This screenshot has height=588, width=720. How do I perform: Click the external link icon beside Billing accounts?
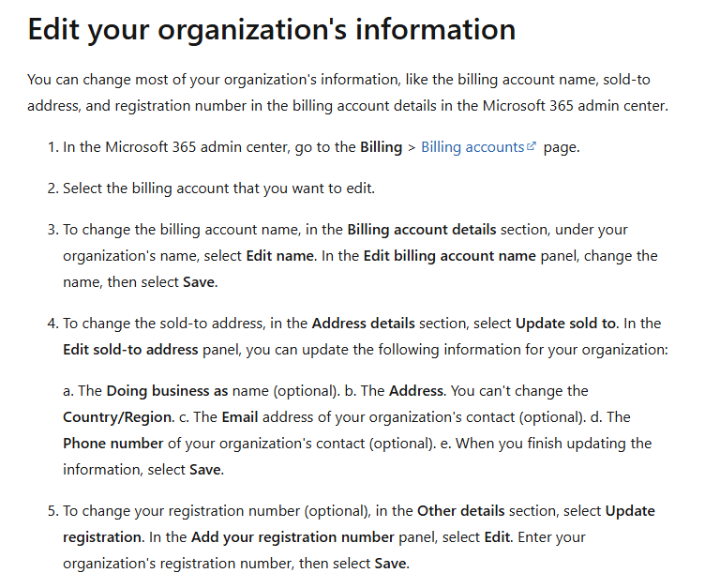pyautogui.click(x=532, y=146)
